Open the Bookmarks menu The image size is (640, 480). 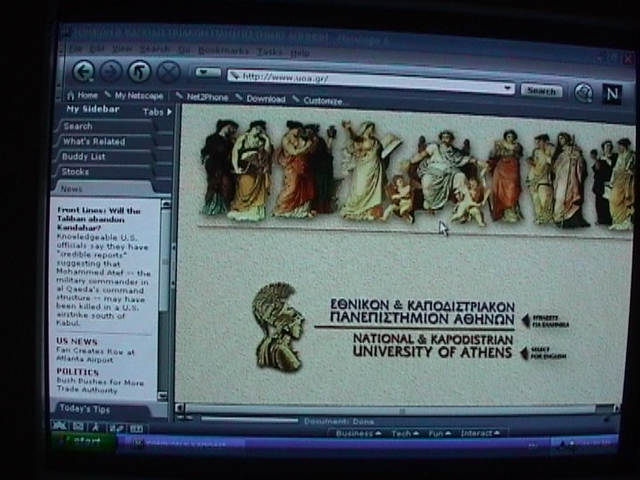pyautogui.click(x=224, y=51)
